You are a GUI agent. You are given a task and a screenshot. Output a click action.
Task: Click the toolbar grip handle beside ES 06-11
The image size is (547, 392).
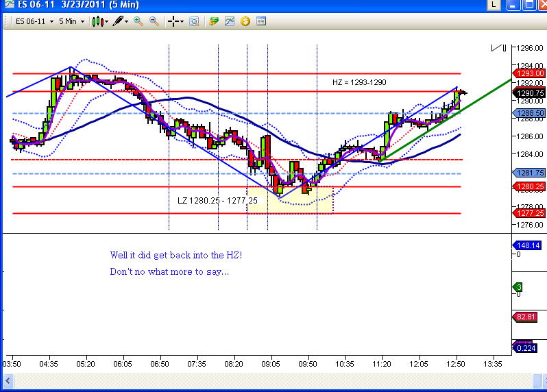pyautogui.click(x=6, y=22)
